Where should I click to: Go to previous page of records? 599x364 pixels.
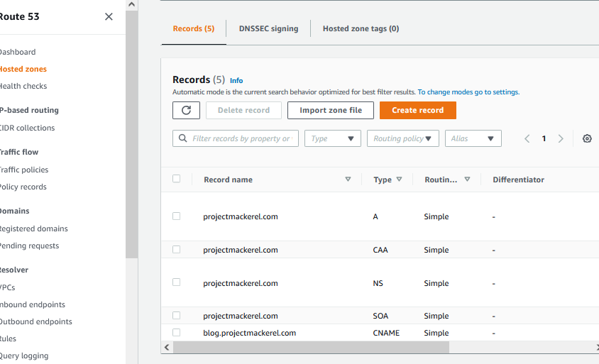pos(527,138)
